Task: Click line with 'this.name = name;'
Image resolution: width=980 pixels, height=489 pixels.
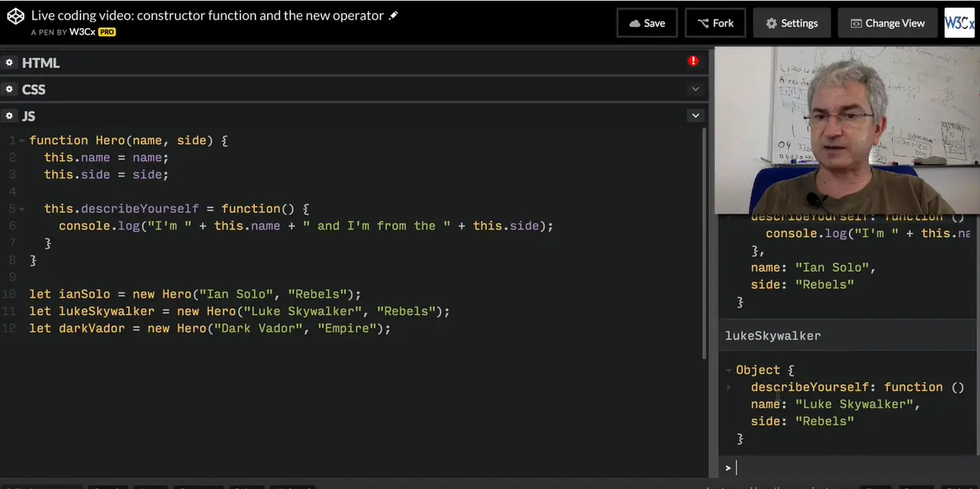Action: 106,157
